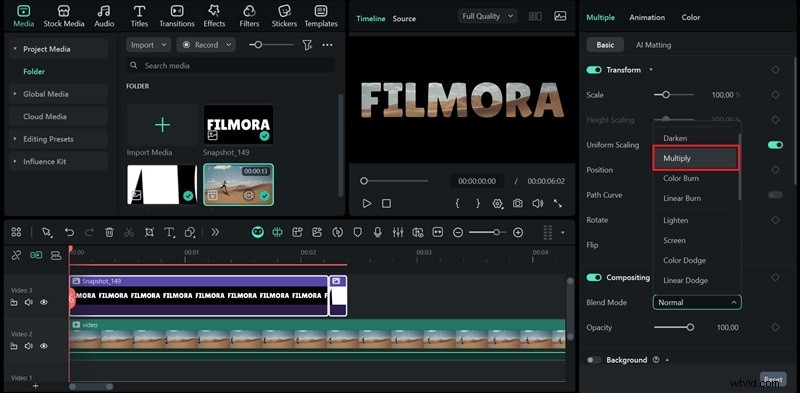Click the filter funnel icon in media panel
Image resolution: width=800 pixels, height=393 pixels.
[x=307, y=45]
